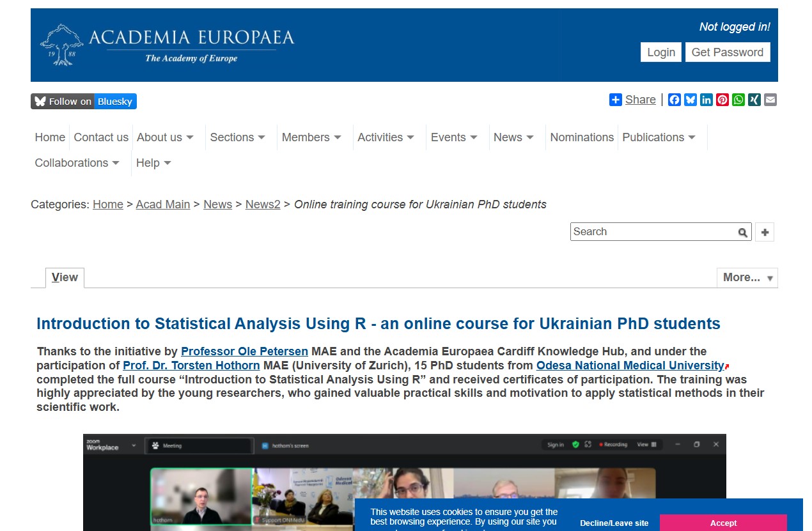Send page via the Email icon
Image resolution: width=812 pixels, height=531 pixels.
770,100
